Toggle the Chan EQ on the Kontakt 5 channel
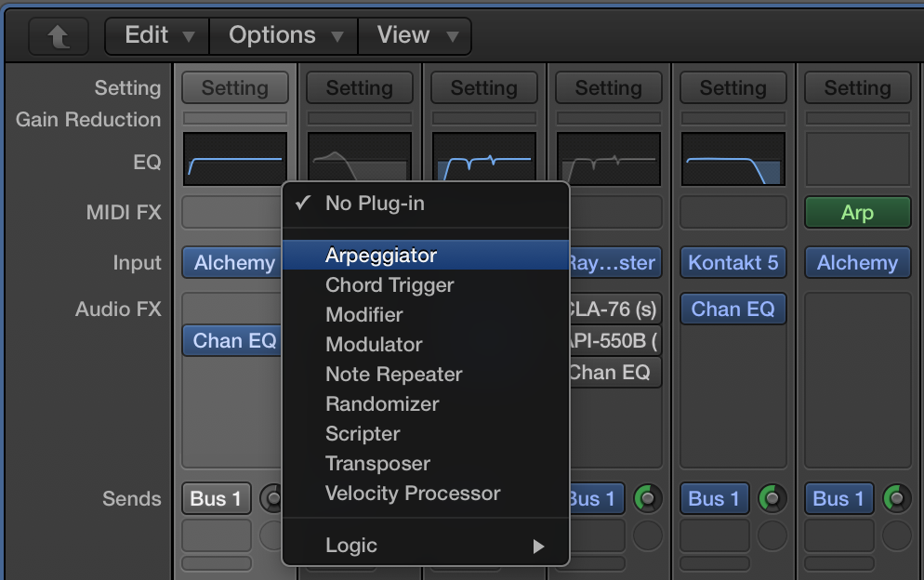Viewport: 924px width, 580px height. (733, 308)
